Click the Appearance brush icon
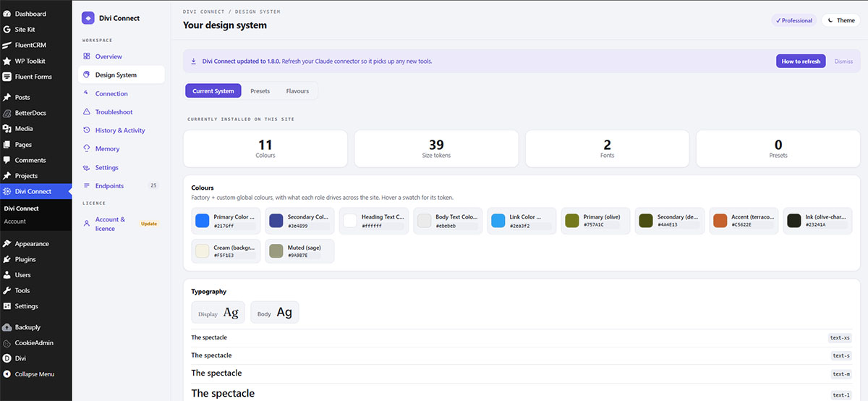This screenshot has width=868, height=401. pyautogui.click(x=7, y=244)
